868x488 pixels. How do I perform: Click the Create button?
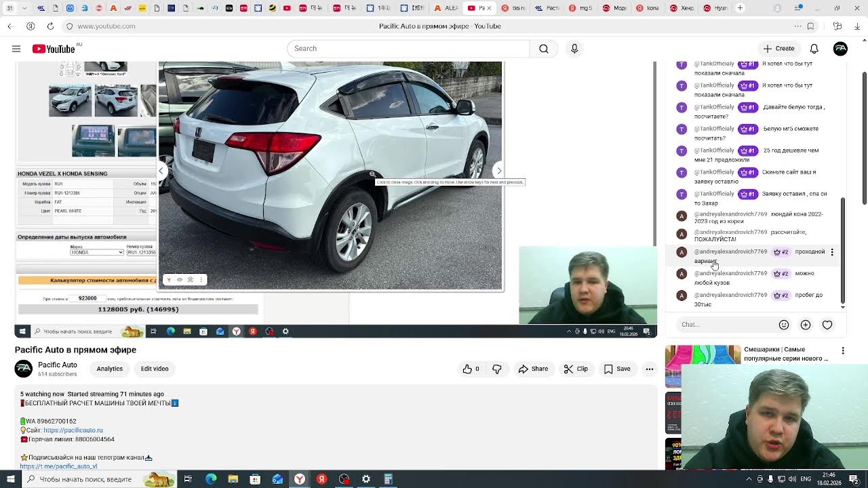pos(778,49)
